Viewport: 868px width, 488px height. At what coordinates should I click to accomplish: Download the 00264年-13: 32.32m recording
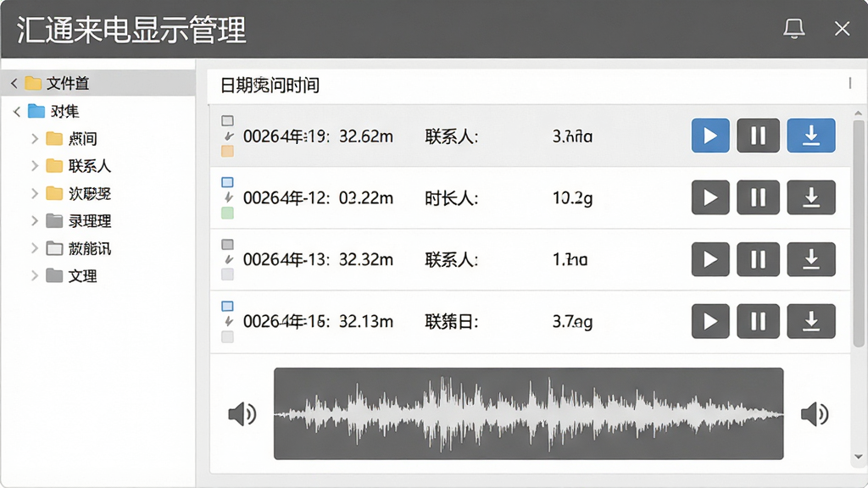(811, 259)
